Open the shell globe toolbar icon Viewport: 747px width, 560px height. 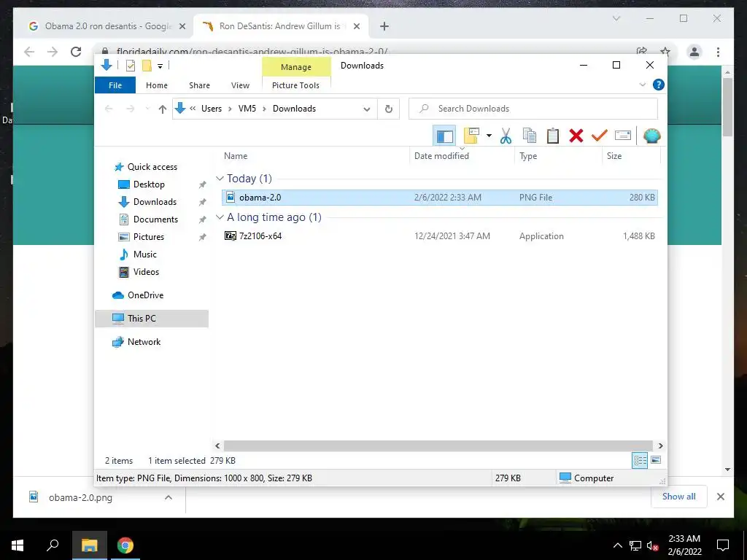coord(651,136)
